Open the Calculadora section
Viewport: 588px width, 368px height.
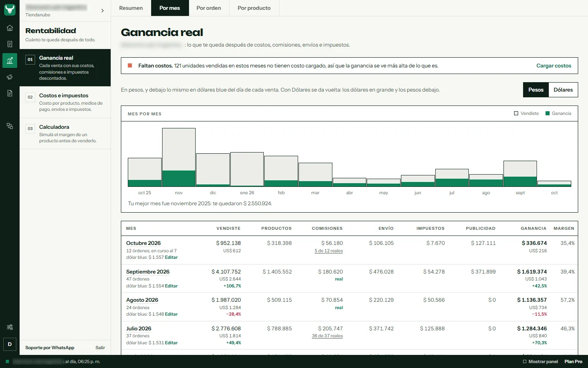[x=65, y=134]
